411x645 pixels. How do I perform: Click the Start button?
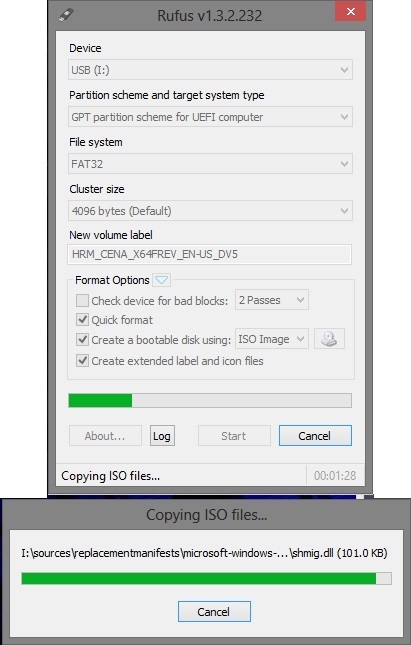pos(234,436)
